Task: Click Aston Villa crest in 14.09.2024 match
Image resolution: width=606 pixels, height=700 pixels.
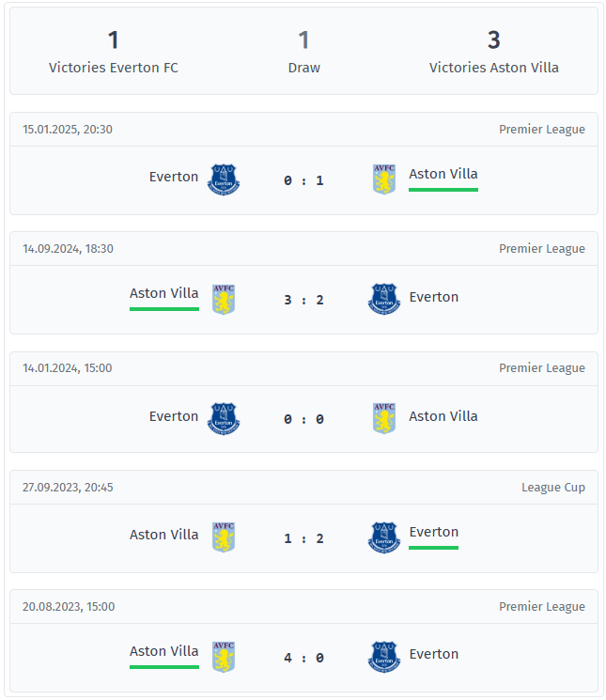Action: coord(224,299)
